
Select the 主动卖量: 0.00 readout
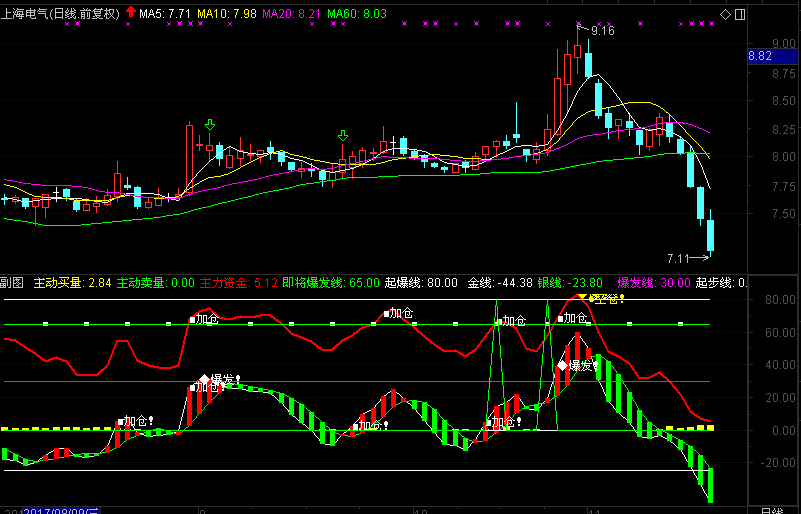tap(156, 283)
